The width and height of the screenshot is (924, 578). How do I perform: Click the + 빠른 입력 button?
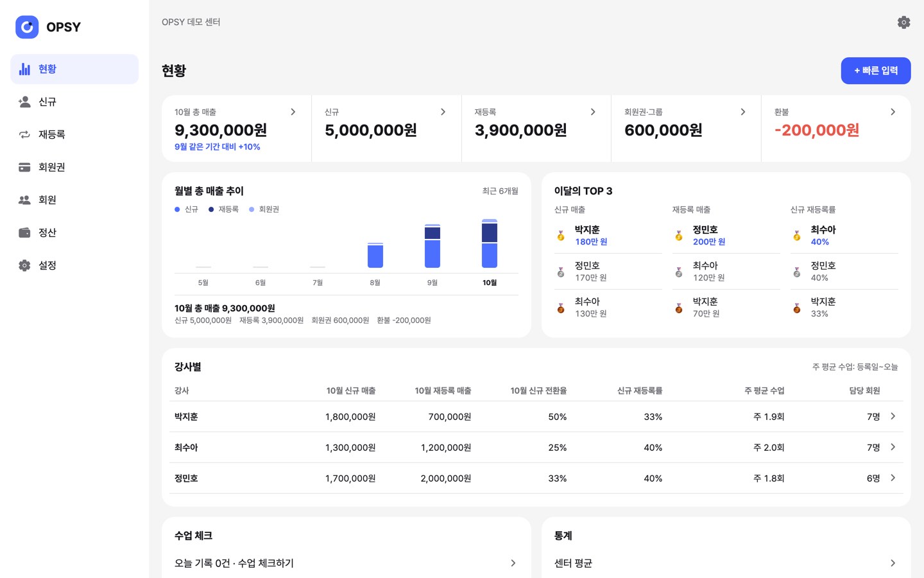[x=876, y=71]
